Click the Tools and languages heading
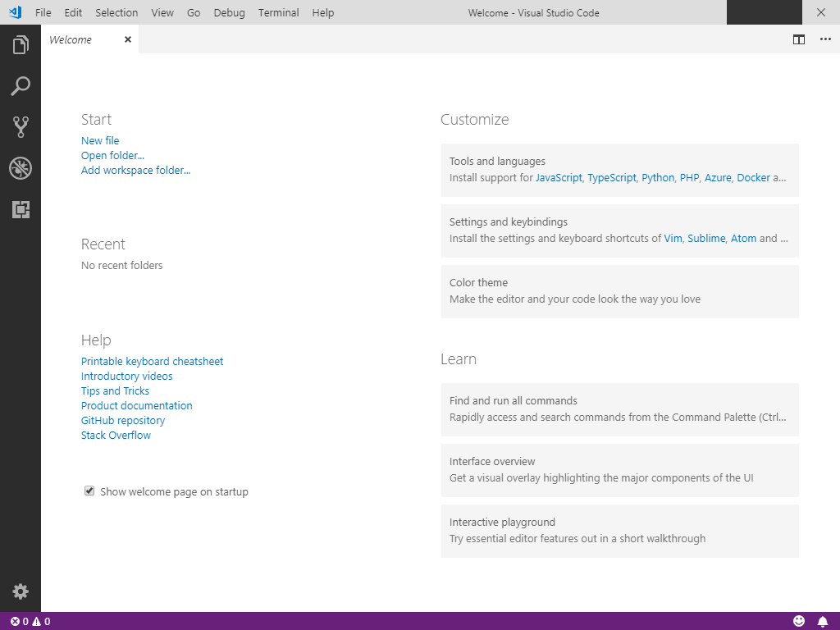 tap(497, 162)
